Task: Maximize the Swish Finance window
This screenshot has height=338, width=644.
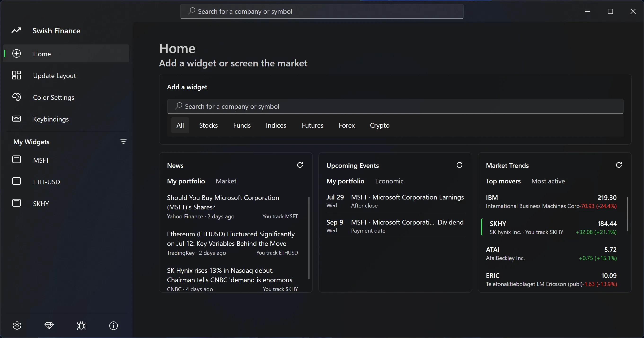Action: pos(610,11)
